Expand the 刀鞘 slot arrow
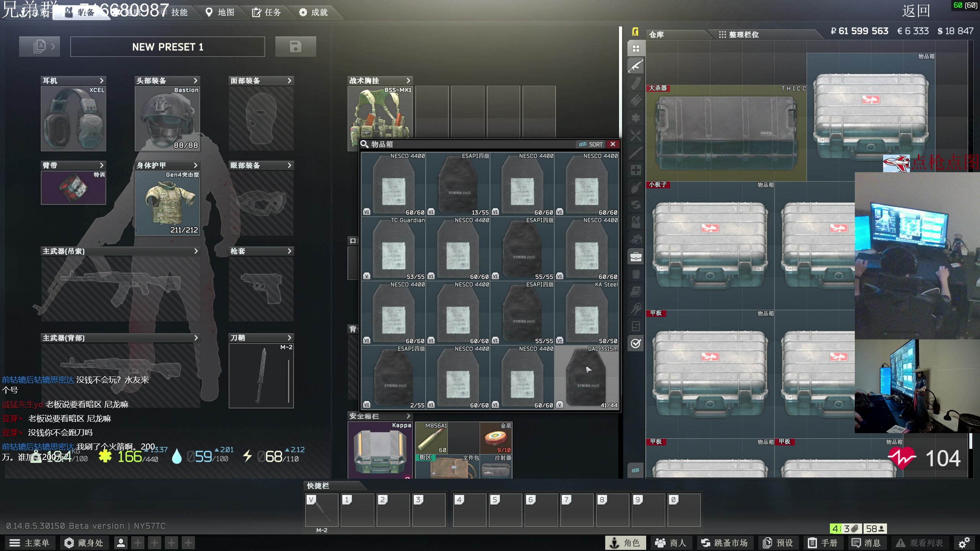 click(x=289, y=338)
